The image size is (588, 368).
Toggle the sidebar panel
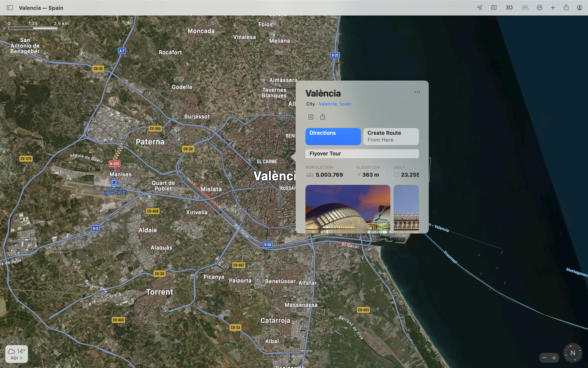(x=10, y=8)
